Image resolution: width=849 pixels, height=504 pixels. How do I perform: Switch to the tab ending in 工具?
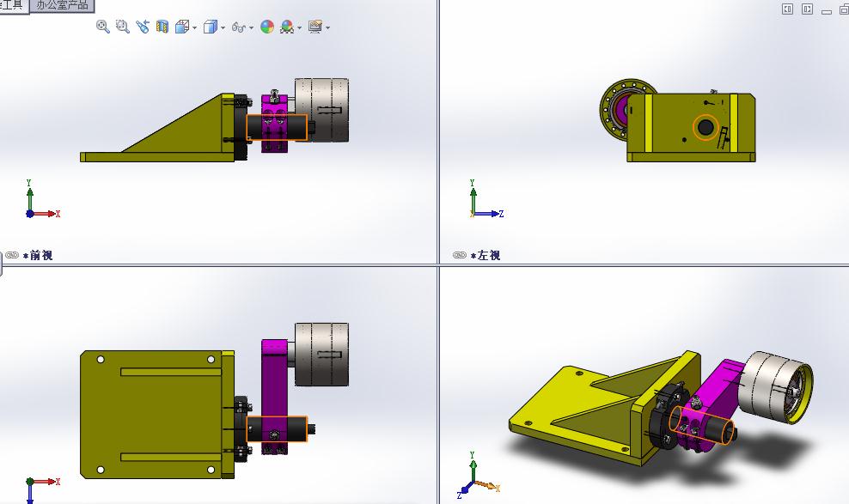click(12, 5)
